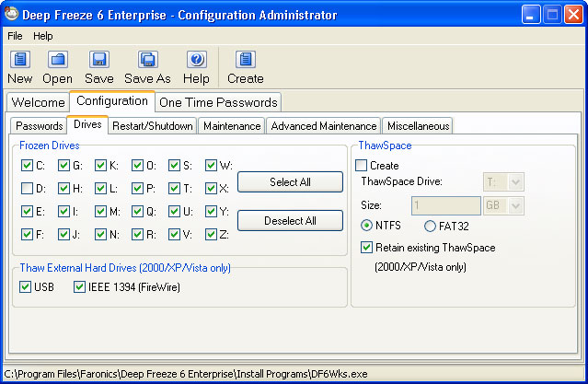This screenshot has height=384, width=588.
Task: Toggle the F: drive checkbox
Action: pos(27,235)
